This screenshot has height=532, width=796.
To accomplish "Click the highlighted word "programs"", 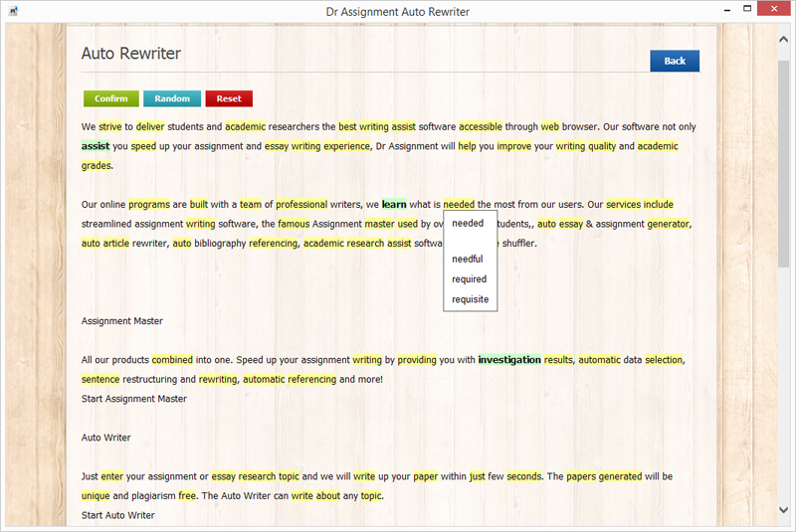I will tap(148, 205).
